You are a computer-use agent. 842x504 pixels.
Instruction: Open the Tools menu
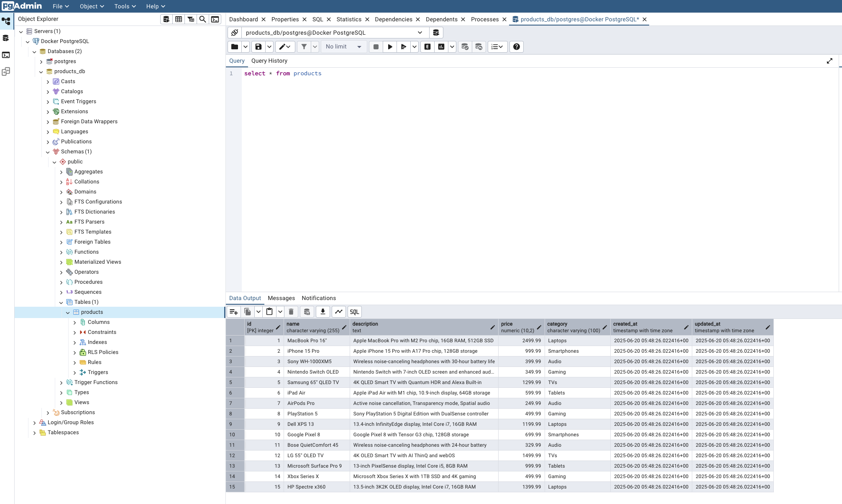point(125,6)
